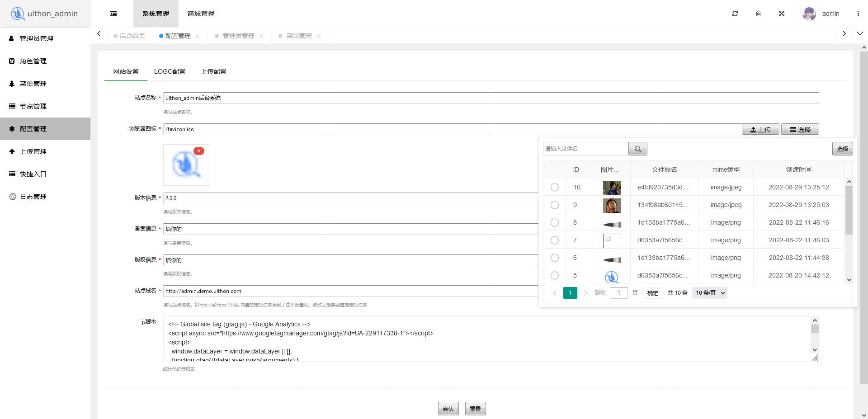Click the 站点域名 input field
868x419 pixels.
350,291
